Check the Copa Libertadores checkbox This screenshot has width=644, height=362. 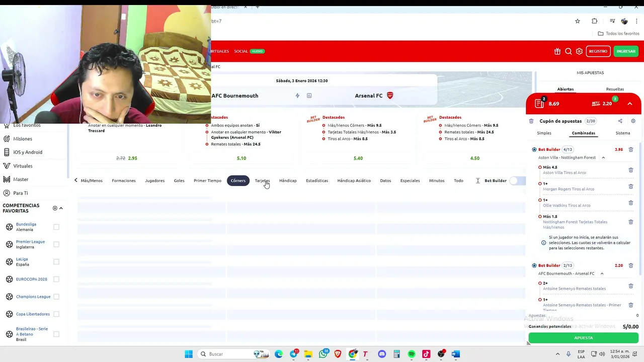tap(56, 314)
